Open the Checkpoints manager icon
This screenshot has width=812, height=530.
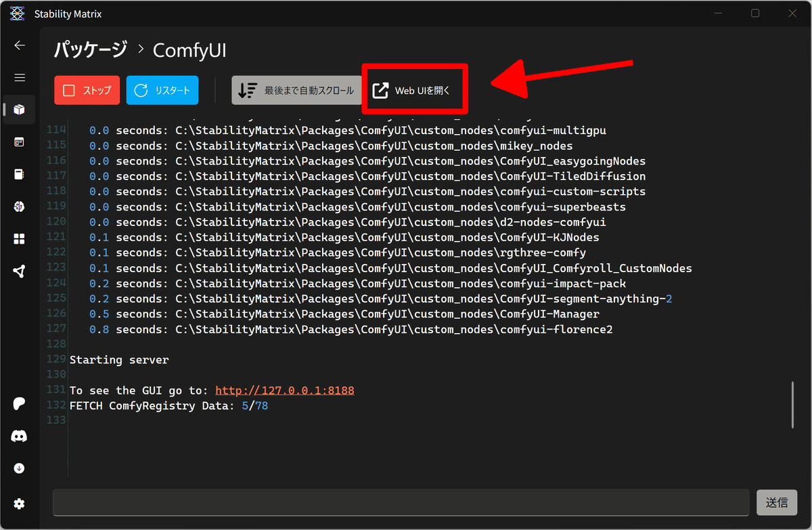(19, 174)
